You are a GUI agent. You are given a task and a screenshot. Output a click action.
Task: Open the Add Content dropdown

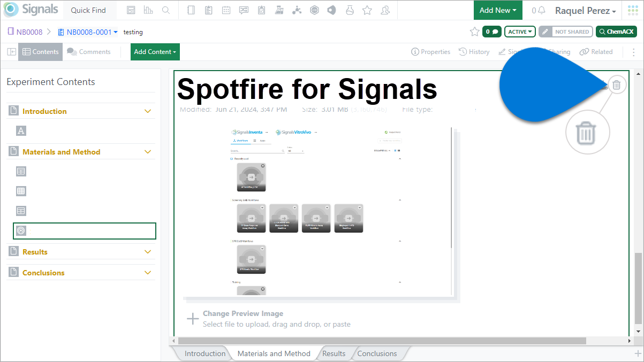(x=155, y=52)
